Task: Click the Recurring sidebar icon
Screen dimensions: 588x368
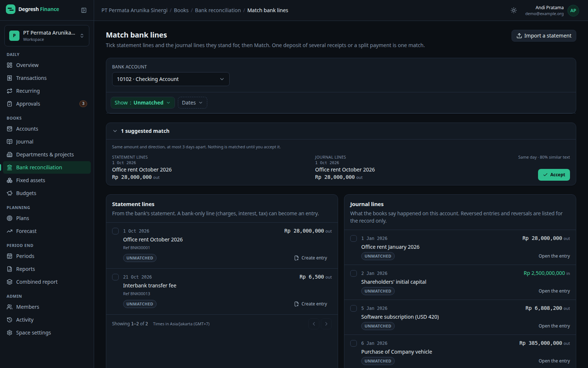Action: click(x=10, y=91)
